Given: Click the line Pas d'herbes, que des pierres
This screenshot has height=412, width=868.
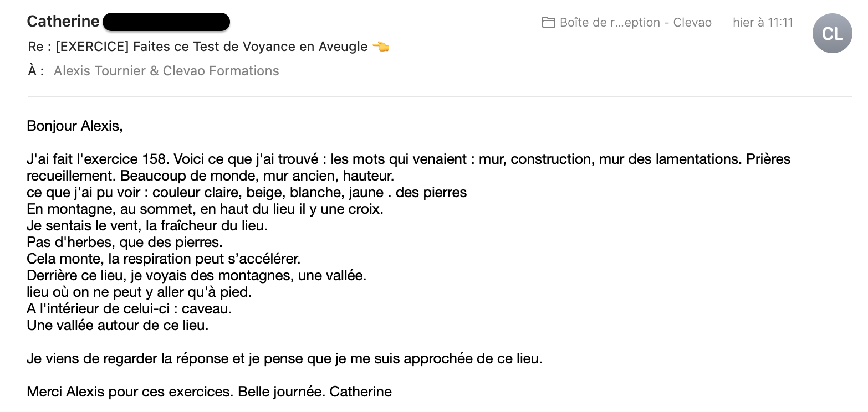Looking at the screenshot, I should pyautogui.click(x=124, y=243).
